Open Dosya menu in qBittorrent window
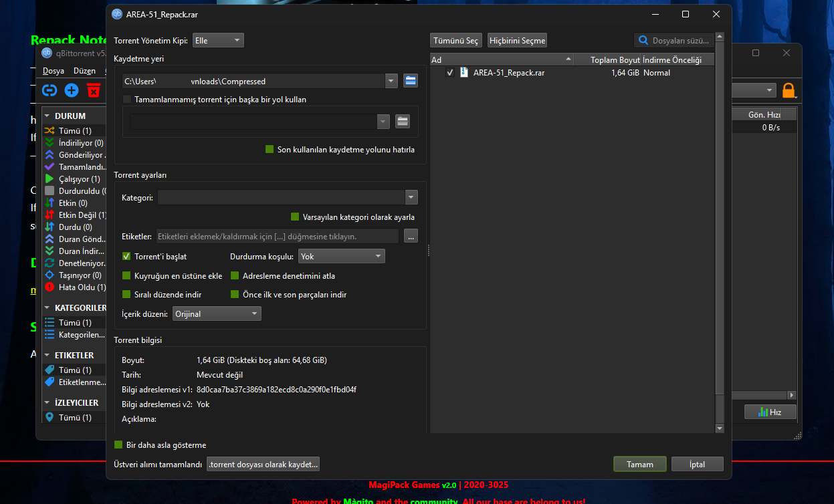 (x=54, y=71)
